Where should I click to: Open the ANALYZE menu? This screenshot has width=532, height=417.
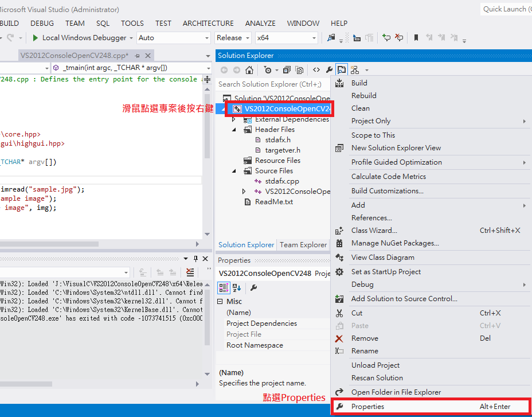click(x=260, y=24)
